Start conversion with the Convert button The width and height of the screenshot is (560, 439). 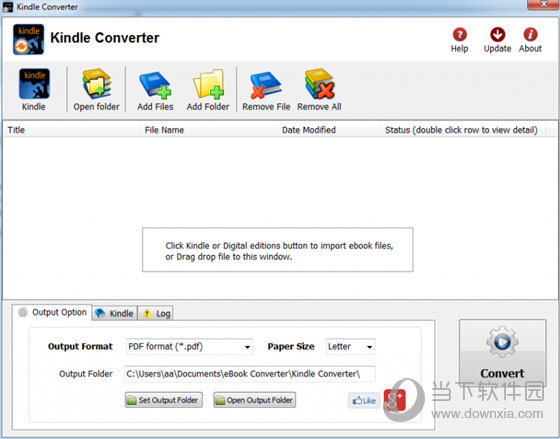pos(502,352)
